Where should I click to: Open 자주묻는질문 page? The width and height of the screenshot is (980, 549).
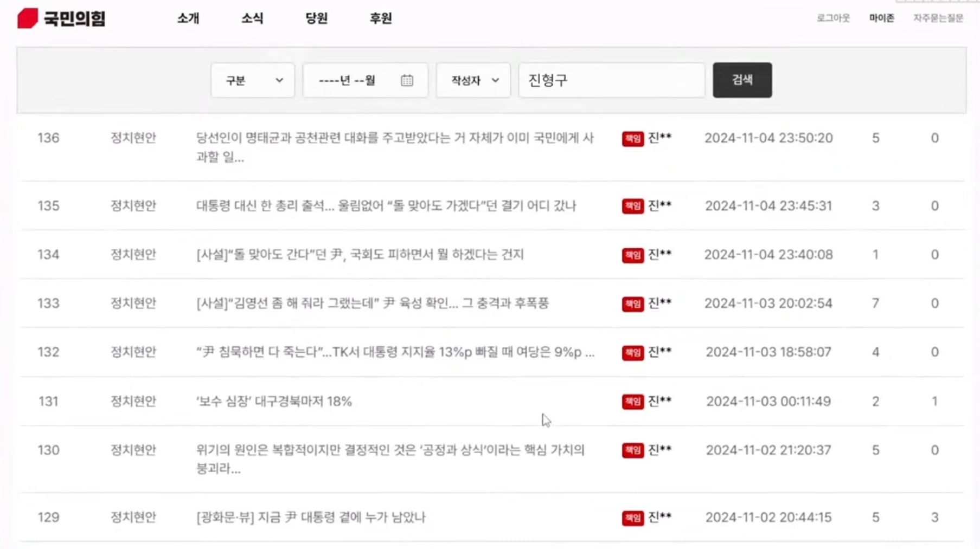(938, 18)
